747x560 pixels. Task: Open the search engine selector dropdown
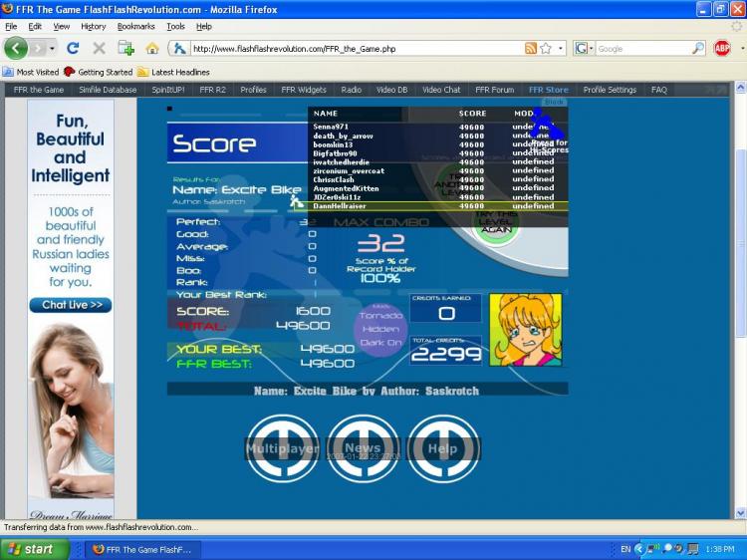click(584, 48)
